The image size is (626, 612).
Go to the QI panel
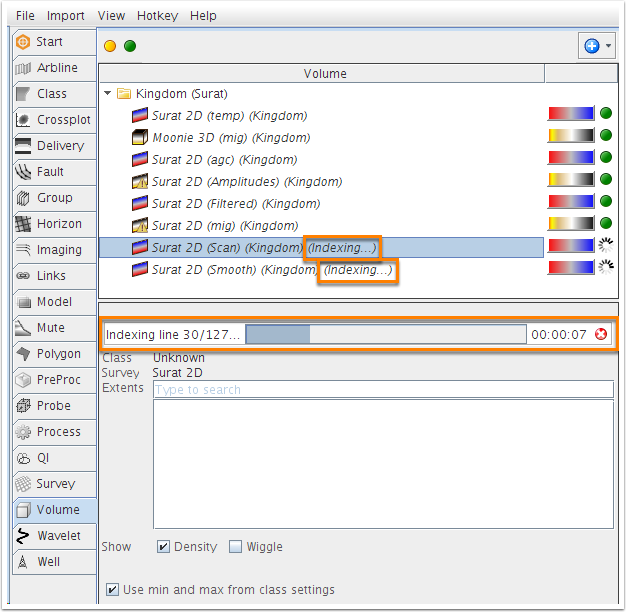(54, 458)
